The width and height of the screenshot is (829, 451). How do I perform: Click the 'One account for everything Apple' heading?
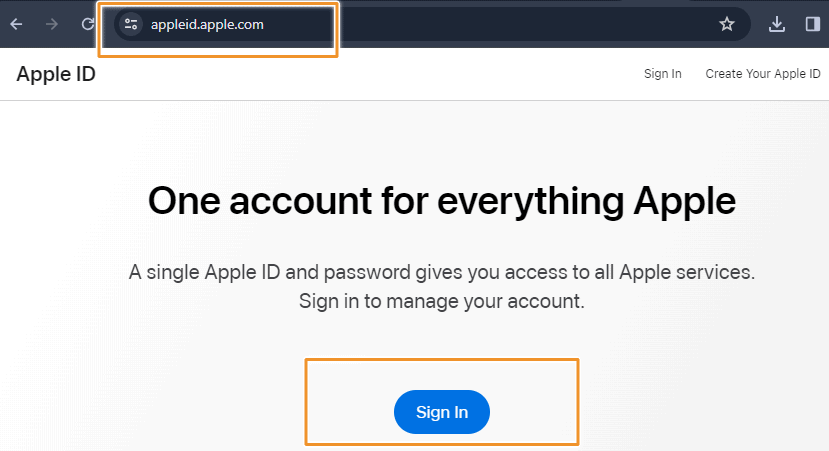click(x=441, y=201)
